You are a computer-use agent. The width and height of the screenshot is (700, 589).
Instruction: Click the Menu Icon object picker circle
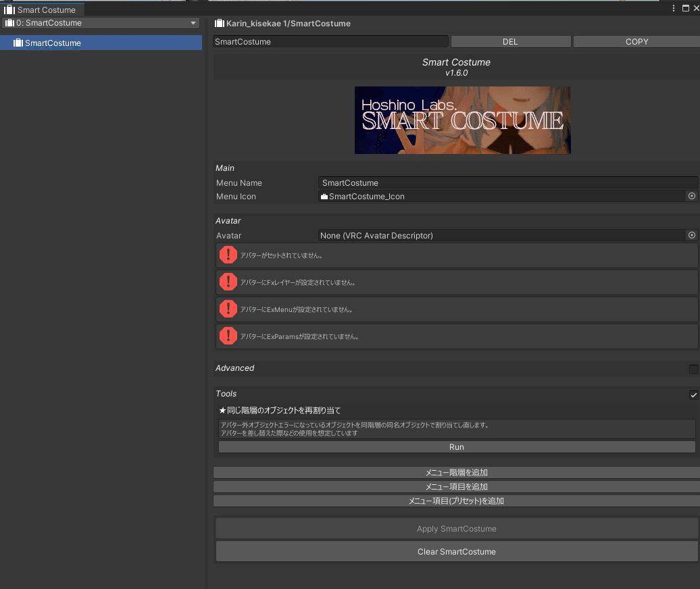tap(691, 196)
